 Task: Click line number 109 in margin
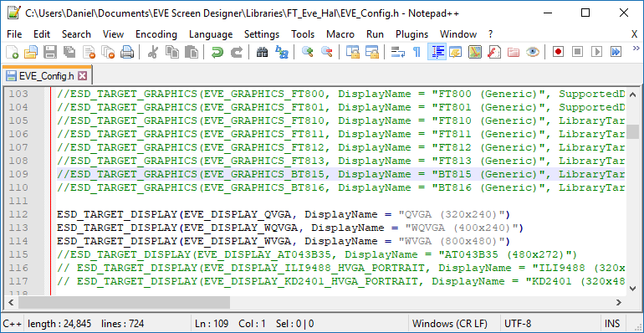pos(19,174)
